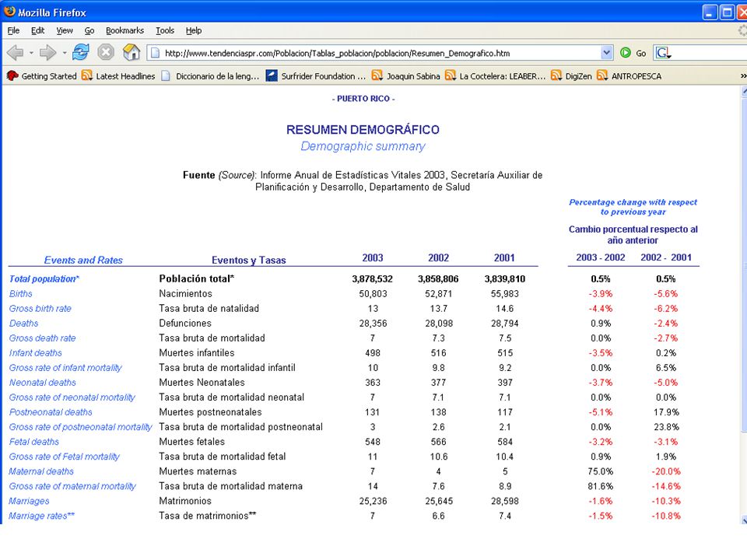Open the Forward button history dropdown

click(x=64, y=52)
